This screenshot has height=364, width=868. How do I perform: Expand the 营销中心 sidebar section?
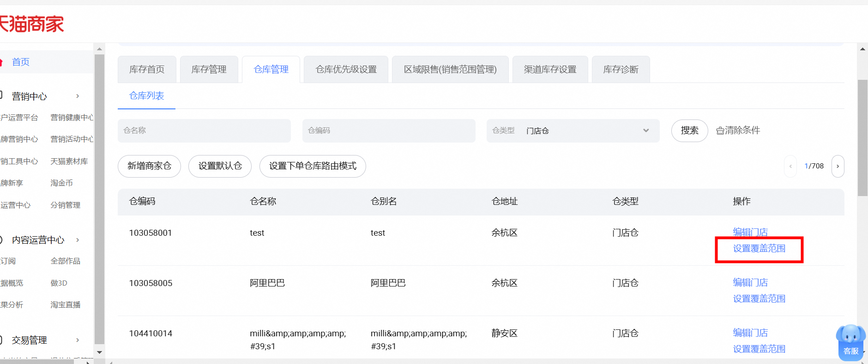click(x=78, y=96)
